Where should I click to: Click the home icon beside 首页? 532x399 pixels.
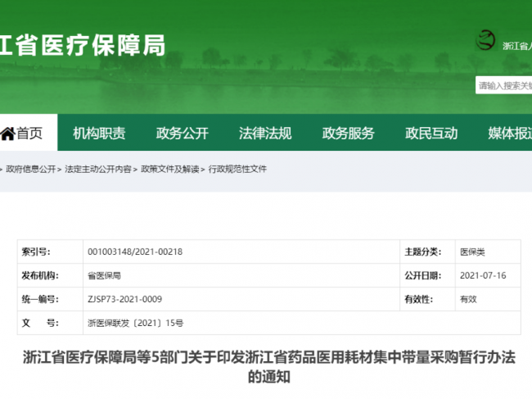(7, 134)
